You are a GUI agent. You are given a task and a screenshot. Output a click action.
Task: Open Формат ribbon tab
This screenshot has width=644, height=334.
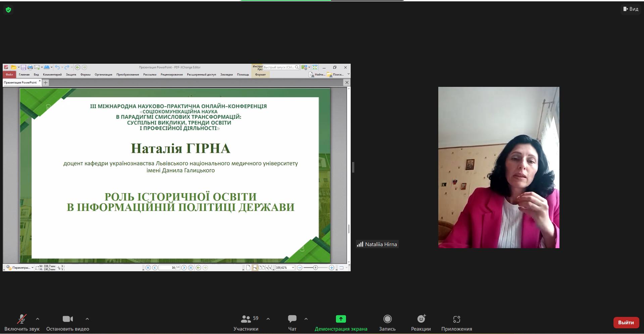(260, 74)
